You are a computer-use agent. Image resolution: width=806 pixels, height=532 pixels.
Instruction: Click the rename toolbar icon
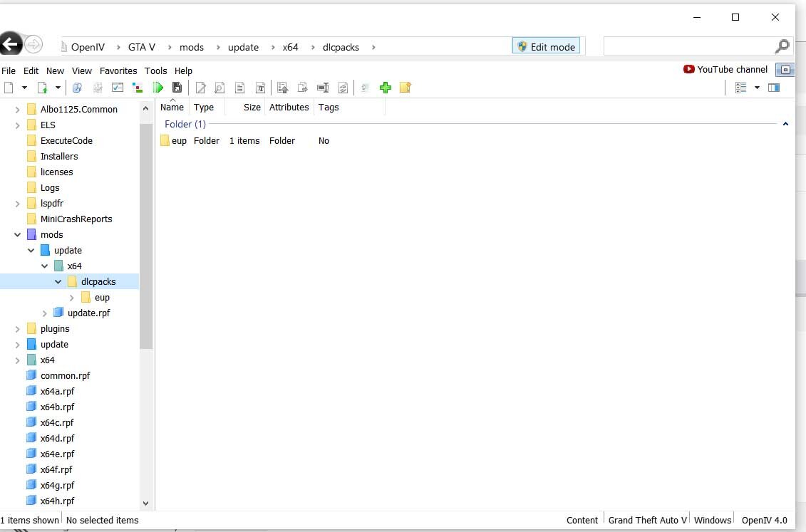[x=323, y=88]
